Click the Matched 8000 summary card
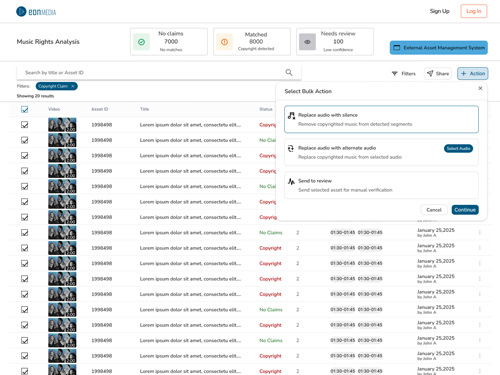The width and height of the screenshot is (500, 375). pyautogui.click(x=252, y=42)
